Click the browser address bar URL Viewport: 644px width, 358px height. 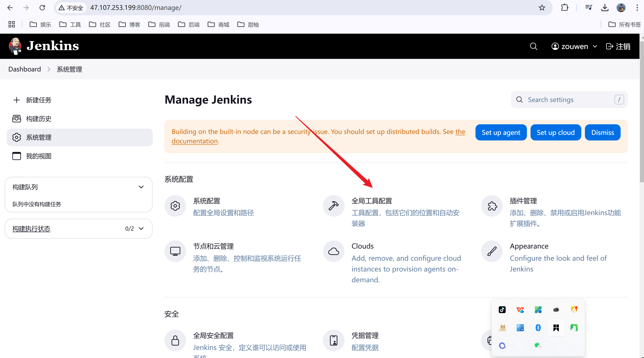pos(136,8)
